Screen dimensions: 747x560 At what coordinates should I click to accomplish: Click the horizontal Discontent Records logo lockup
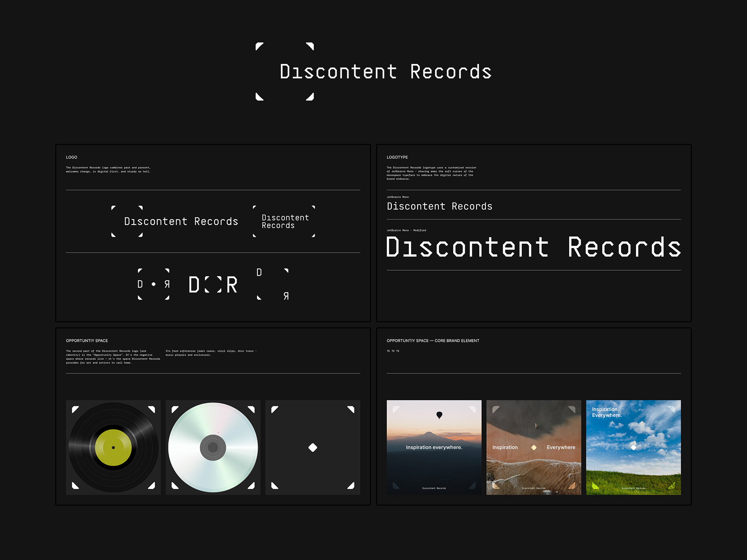[x=175, y=221]
